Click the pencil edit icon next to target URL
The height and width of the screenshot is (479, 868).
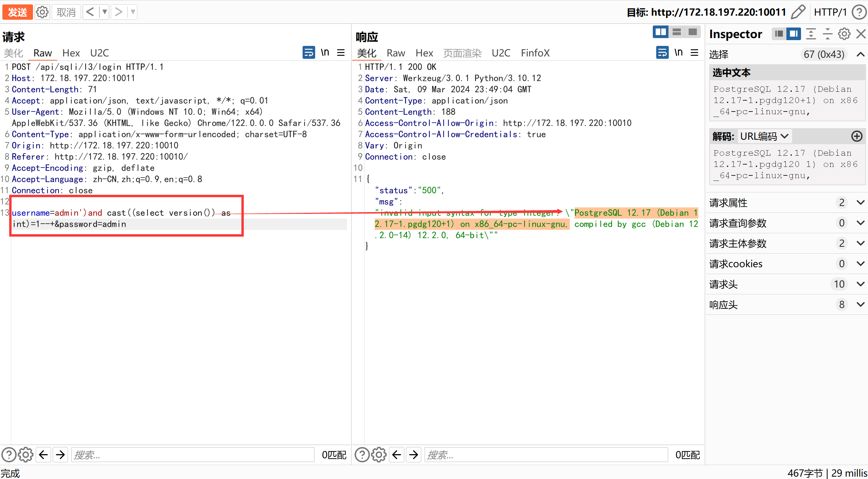[798, 12]
